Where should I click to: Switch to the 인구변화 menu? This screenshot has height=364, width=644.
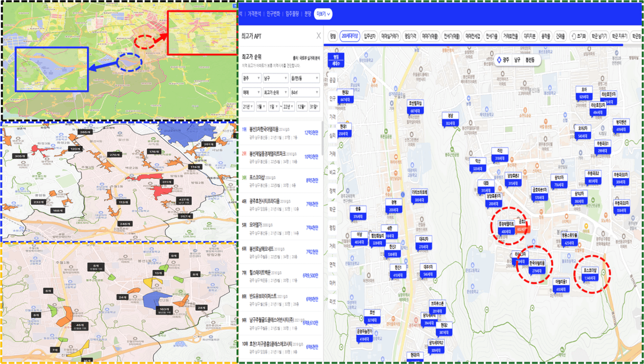tap(273, 14)
